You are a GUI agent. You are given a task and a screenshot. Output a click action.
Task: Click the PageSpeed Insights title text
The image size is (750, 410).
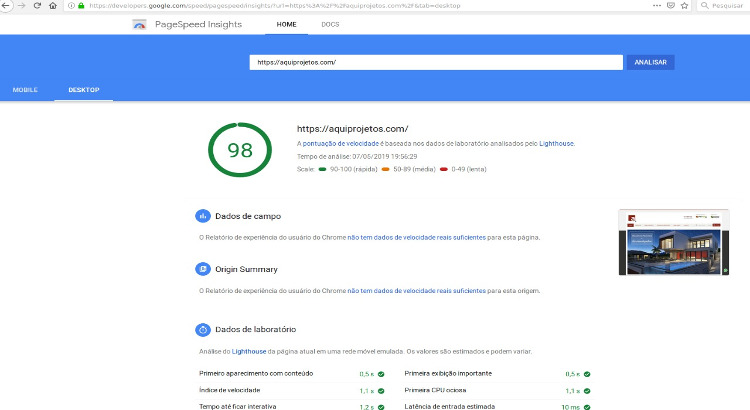pyautogui.click(x=199, y=24)
